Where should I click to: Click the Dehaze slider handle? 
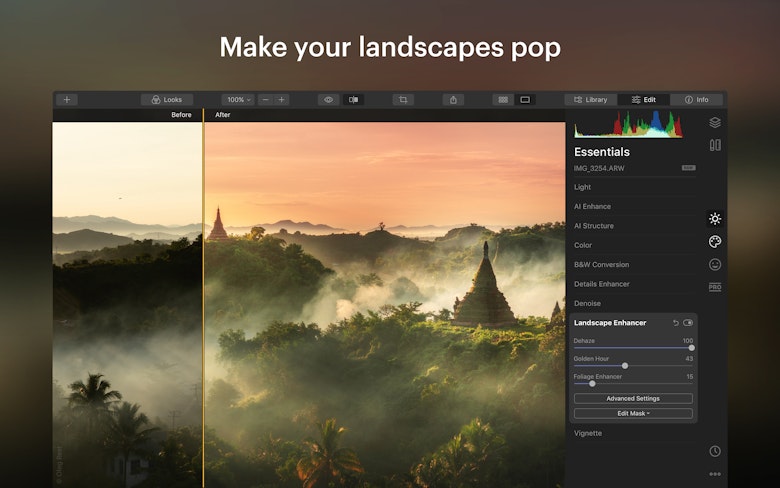[x=691, y=348]
